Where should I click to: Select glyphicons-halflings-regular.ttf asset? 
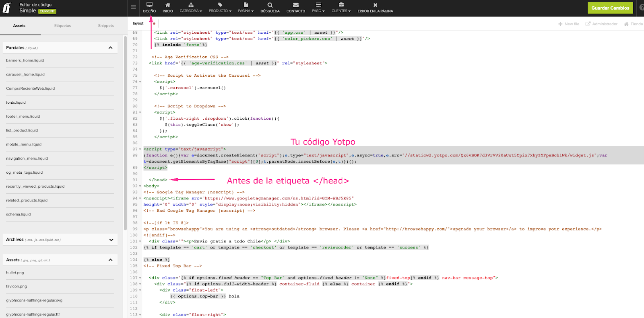tap(33, 315)
